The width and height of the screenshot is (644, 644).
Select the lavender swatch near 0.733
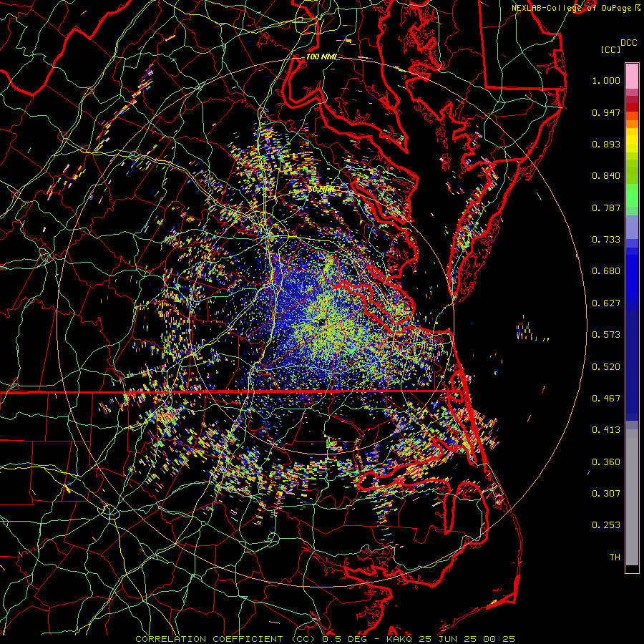[632, 228]
